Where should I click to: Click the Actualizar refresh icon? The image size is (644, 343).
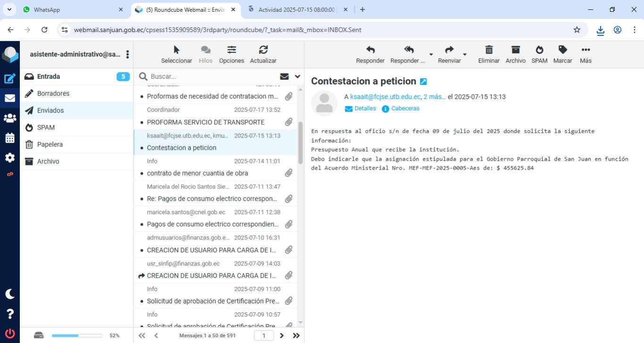click(x=263, y=50)
